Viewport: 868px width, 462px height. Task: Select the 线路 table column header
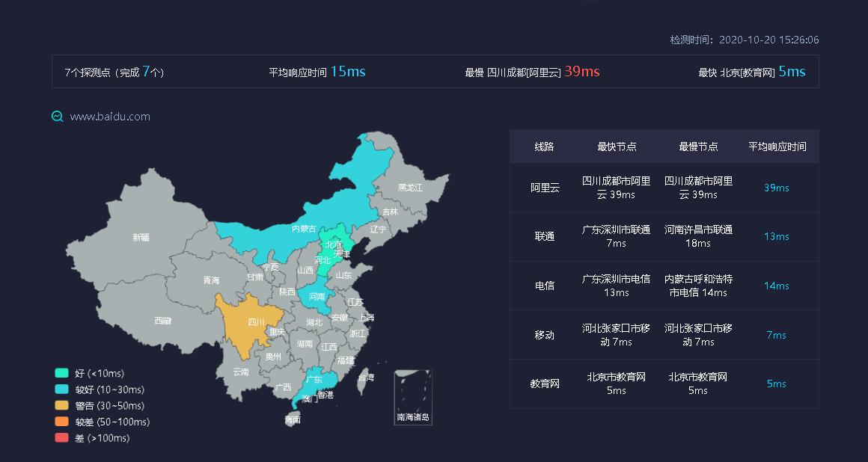pyautogui.click(x=542, y=147)
